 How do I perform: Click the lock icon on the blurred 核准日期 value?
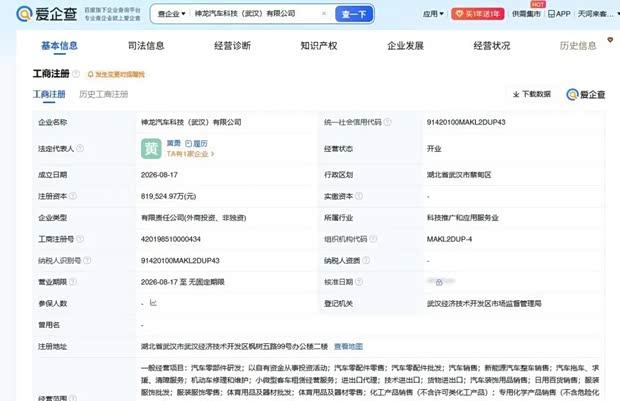pos(439,282)
